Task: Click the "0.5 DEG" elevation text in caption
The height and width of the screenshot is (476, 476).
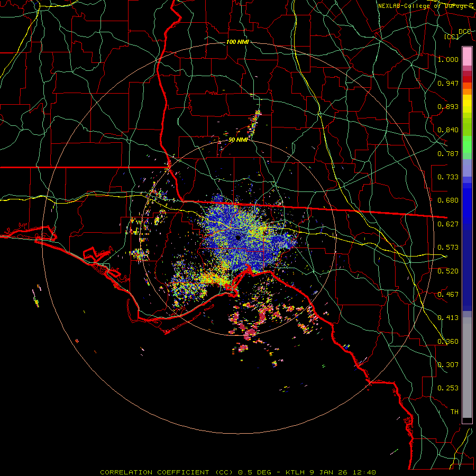Action: pyautogui.click(x=256, y=472)
